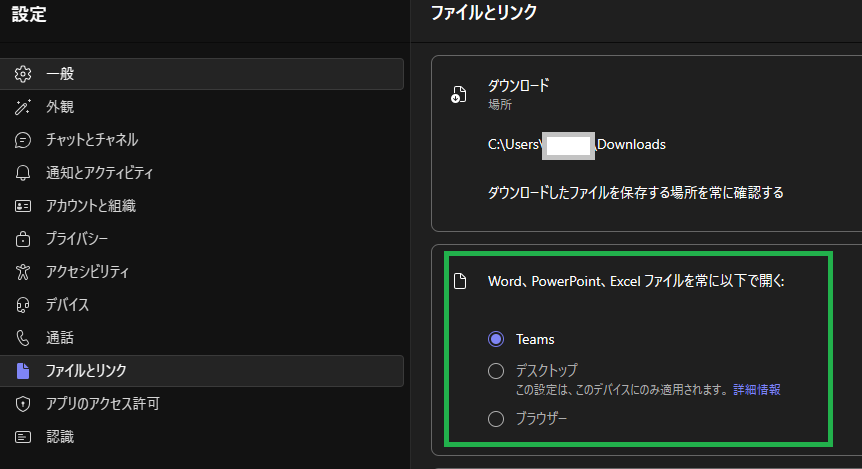This screenshot has width=862, height=469.
Task: Select the デスクトップ radio button
Action: click(496, 371)
